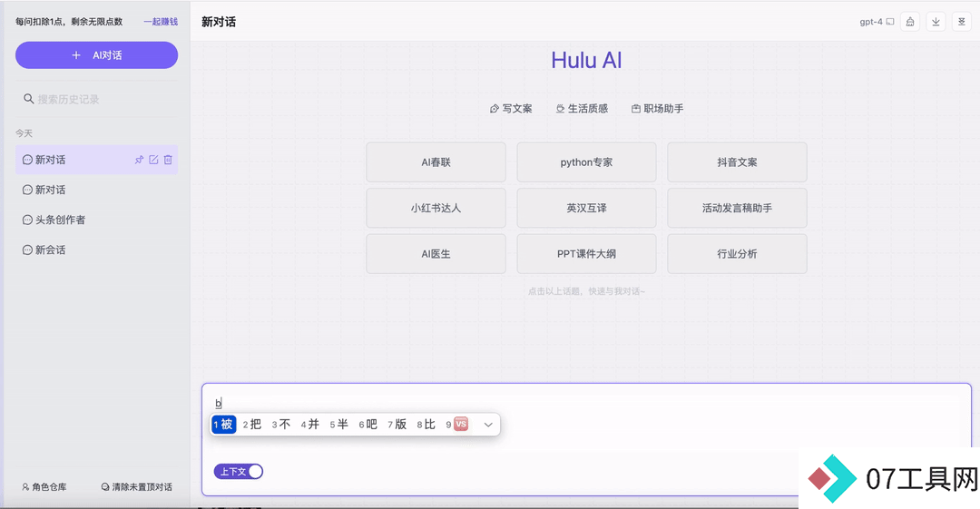Choose the python专家 prompt card

pos(586,162)
